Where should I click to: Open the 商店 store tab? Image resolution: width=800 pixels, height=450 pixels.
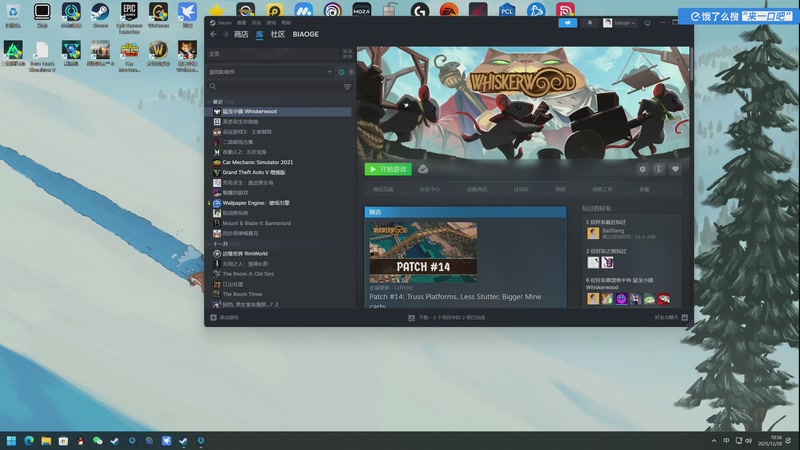click(x=241, y=34)
